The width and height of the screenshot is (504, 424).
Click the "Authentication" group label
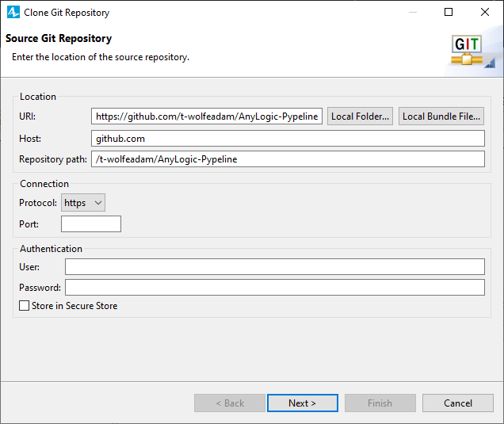pyautogui.click(x=51, y=249)
